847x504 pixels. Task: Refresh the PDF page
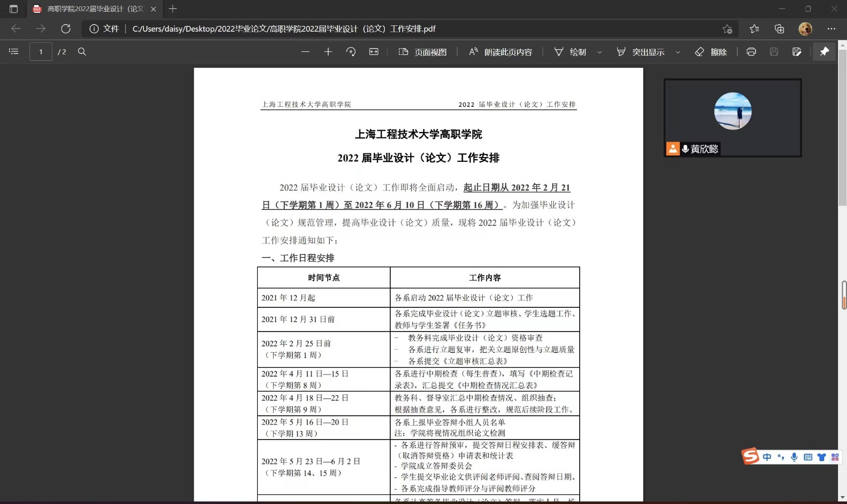(66, 29)
